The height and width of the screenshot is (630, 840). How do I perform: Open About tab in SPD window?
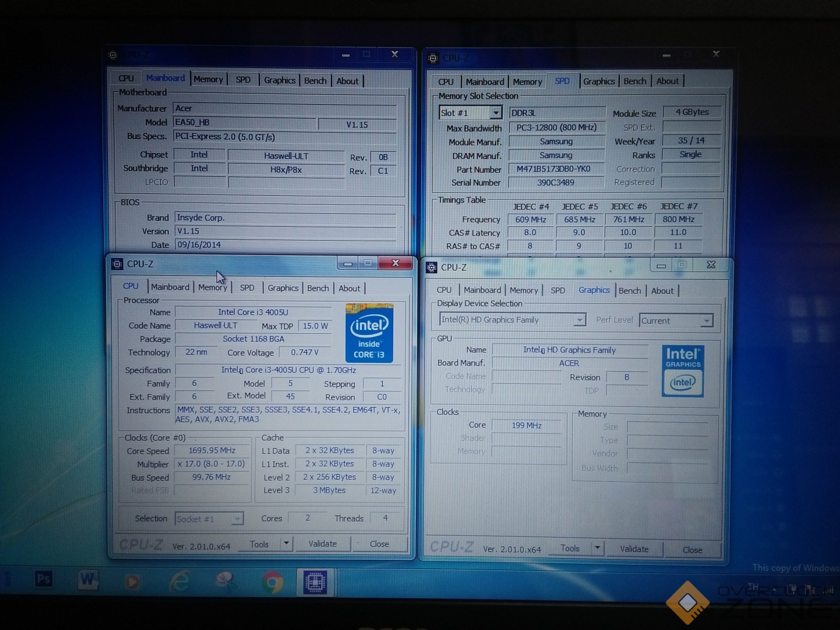tap(667, 81)
